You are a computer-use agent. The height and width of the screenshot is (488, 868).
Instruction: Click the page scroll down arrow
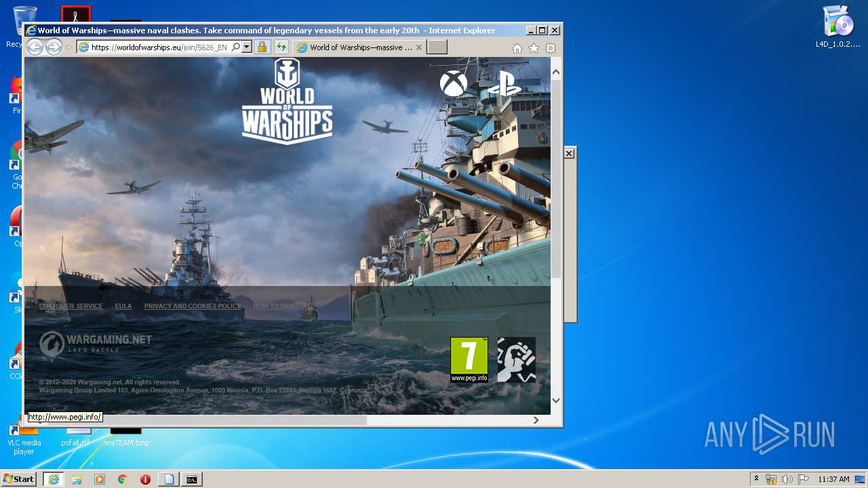(556, 401)
